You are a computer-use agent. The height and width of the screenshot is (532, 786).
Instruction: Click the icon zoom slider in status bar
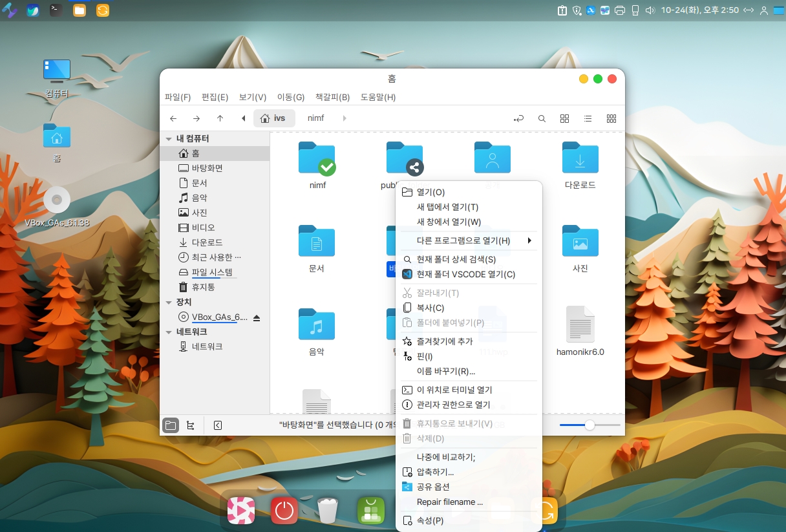coord(589,425)
